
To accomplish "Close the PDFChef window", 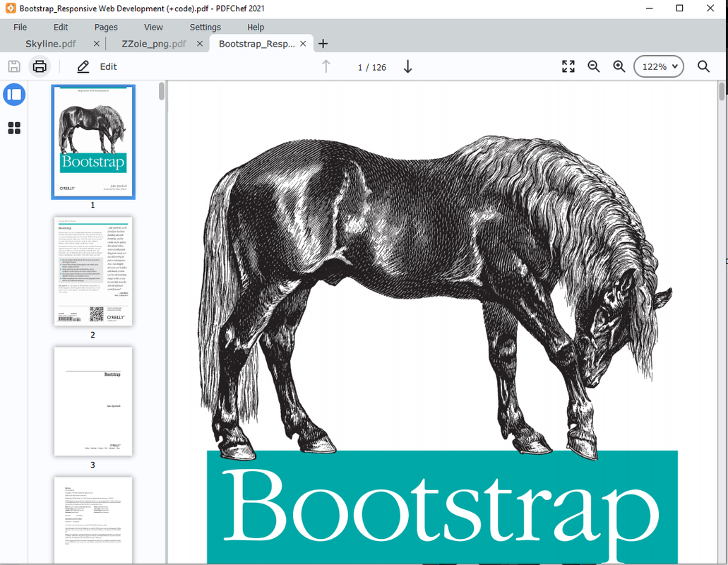I will (710, 8).
